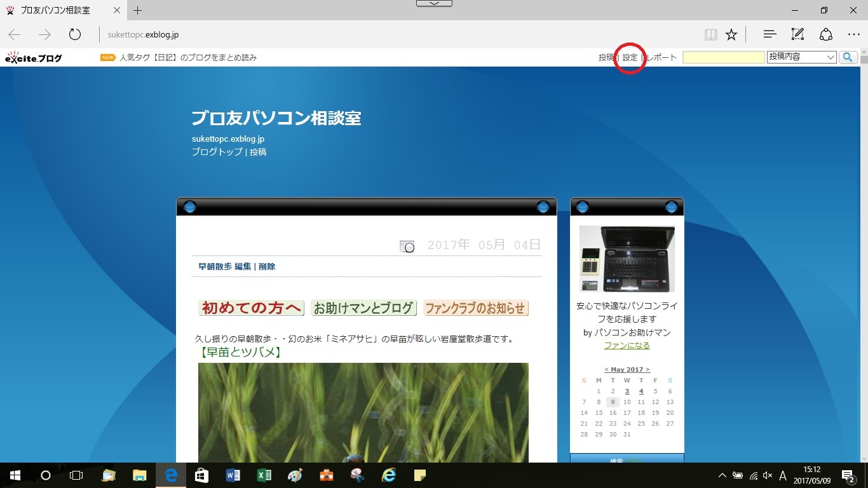The height and width of the screenshot is (488, 868).
Task: Open File Explorer folder on taskbar
Action: [140, 475]
